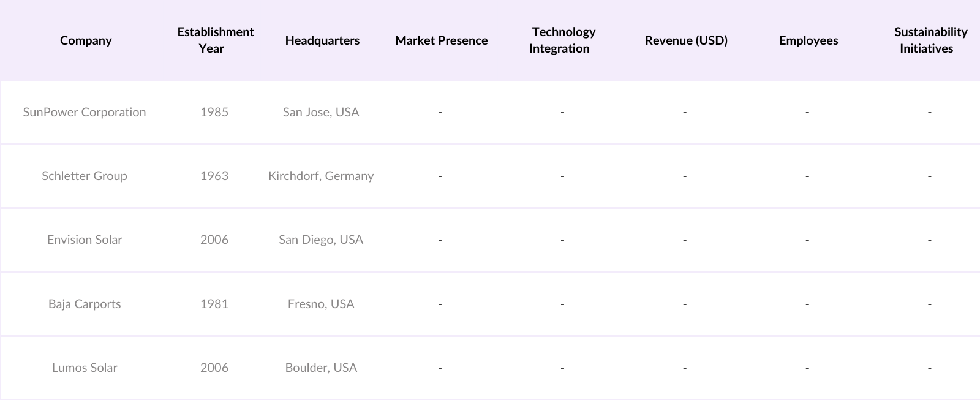The width and height of the screenshot is (980, 400).
Task: Select Lumos Solar's 2006 year cell
Action: 214,368
